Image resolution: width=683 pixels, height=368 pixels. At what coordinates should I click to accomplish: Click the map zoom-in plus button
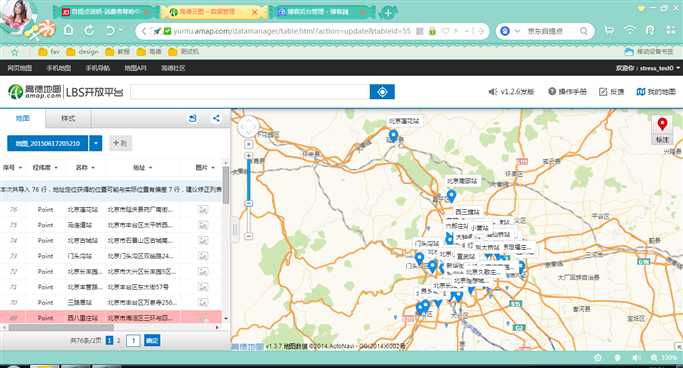pos(249,155)
